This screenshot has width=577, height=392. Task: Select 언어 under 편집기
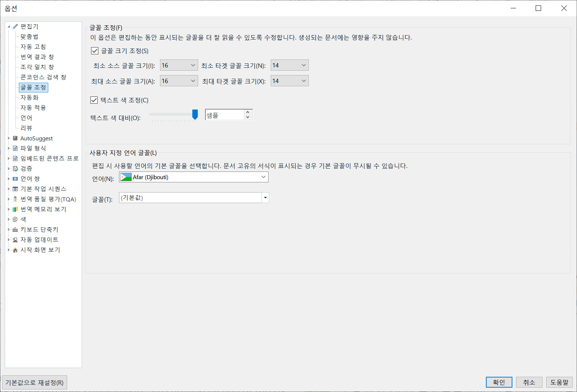(26, 118)
